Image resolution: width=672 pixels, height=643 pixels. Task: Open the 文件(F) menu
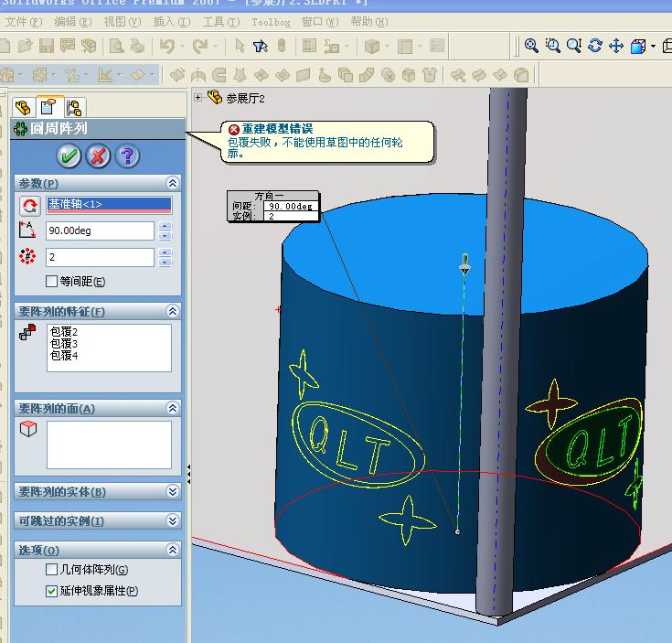(x=24, y=21)
